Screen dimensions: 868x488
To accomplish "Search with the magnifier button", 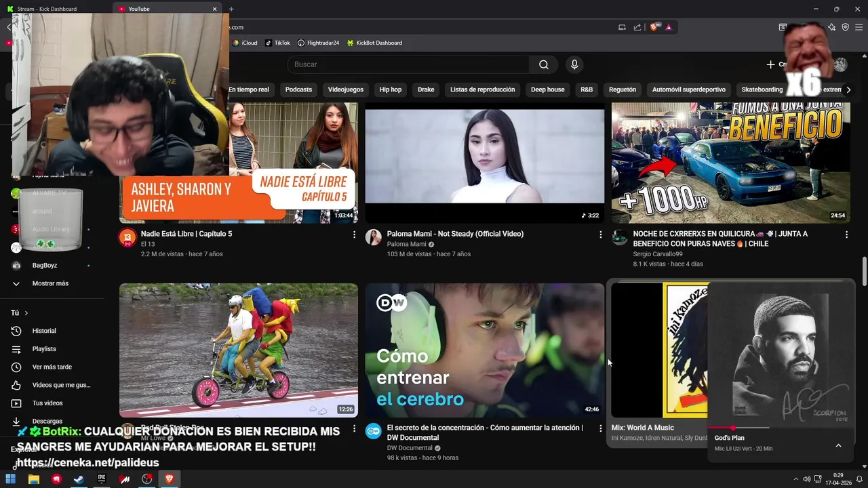I will click(x=544, y=64).
